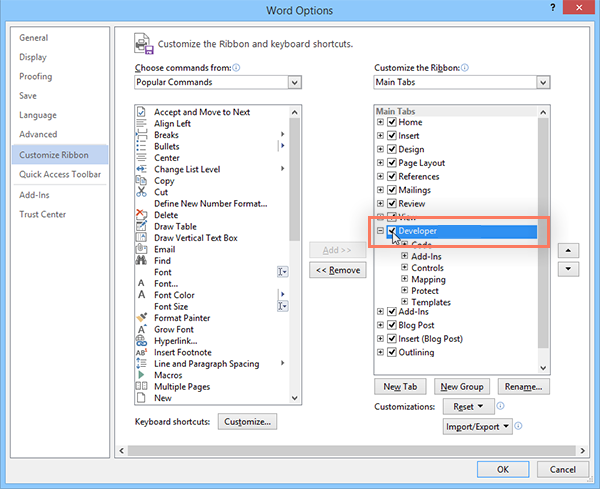Expand the Controls group under Developer
The image size is (600, 489).
coord(404,268)
